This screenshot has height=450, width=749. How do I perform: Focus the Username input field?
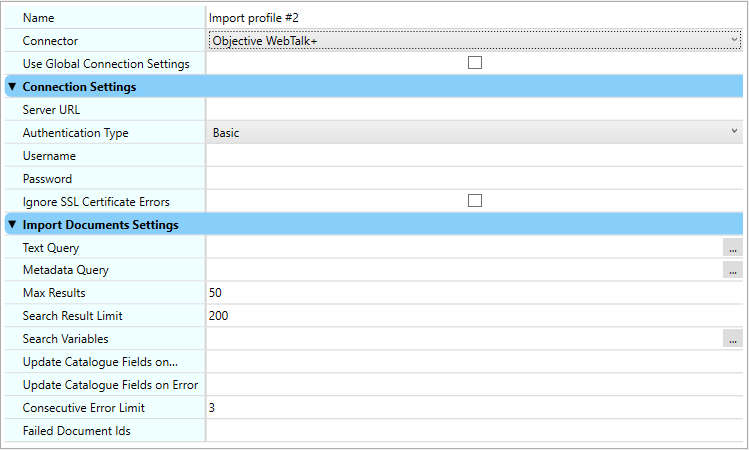(x=474, y=156)
